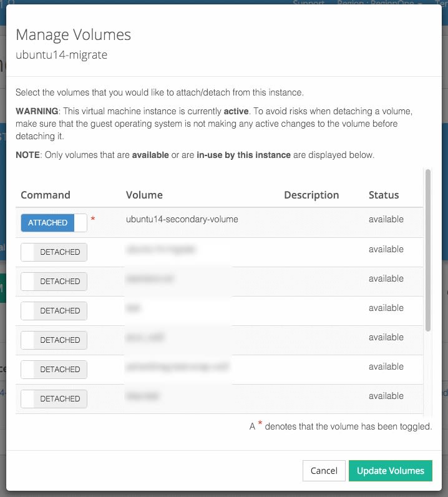Click the volume list vertical scrollbar
Image resolution: width=448 pixels, height=497 pixels.
coord(427,250)
